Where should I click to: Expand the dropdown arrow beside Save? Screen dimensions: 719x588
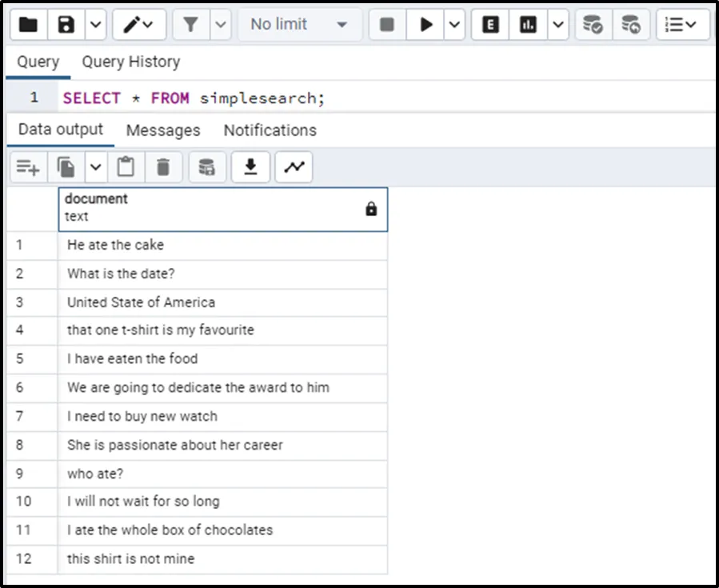pyautogui.click(x=95, y=25)
